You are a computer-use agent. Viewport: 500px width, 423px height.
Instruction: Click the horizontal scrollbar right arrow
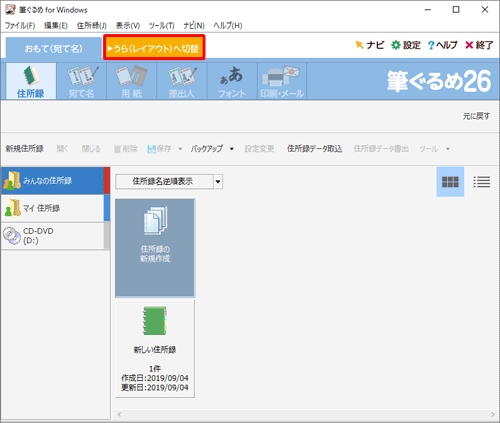(493, 414)
